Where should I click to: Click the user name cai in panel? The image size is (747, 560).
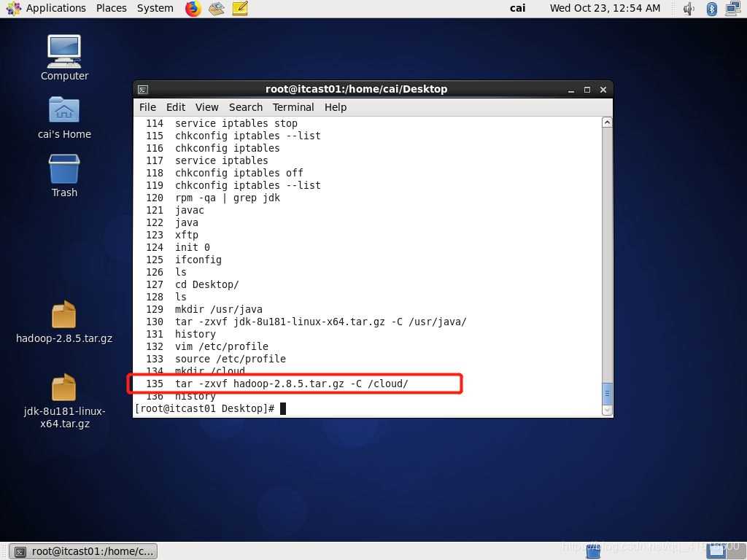(517, 8)
